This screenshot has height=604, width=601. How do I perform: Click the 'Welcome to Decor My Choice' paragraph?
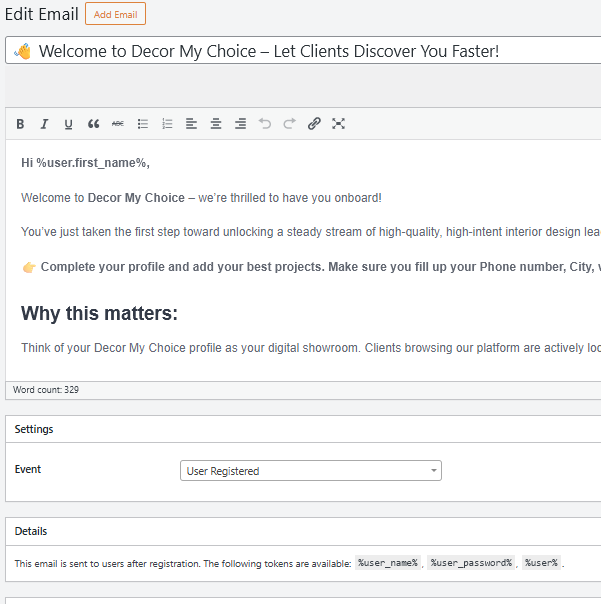[x=201, y=198]
